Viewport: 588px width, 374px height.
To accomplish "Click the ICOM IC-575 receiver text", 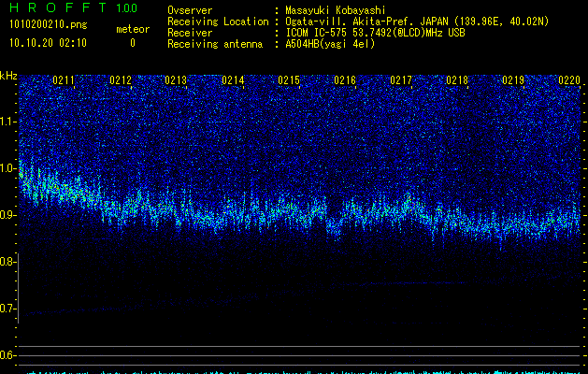I will click(375, 33).
